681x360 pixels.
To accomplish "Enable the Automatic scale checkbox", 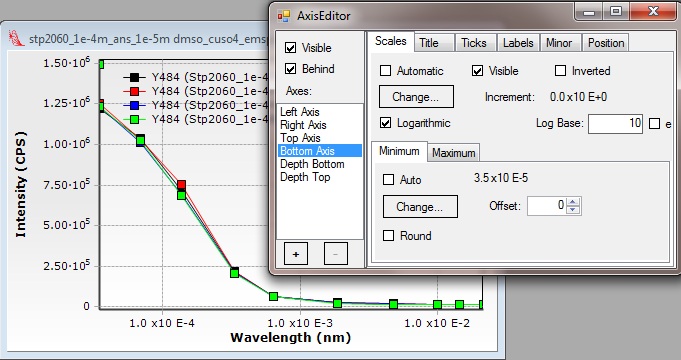I will [x=385, y=71].
